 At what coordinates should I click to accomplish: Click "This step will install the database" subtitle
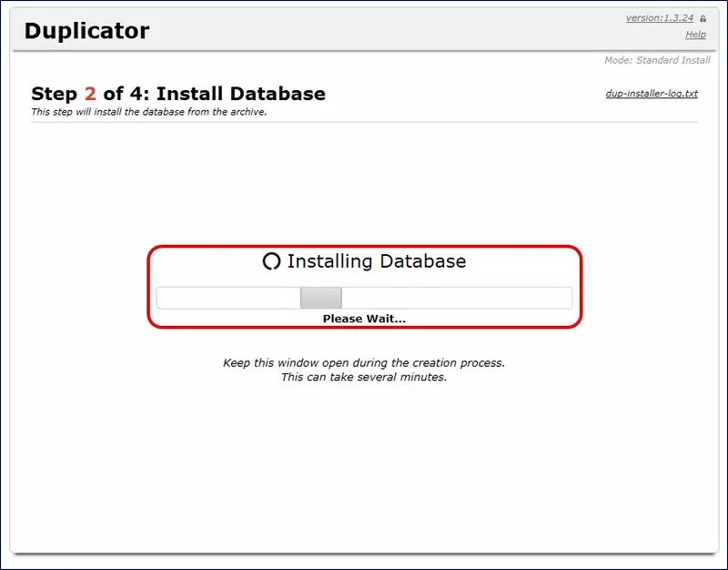pyautogui.click(x=149, y=112)
